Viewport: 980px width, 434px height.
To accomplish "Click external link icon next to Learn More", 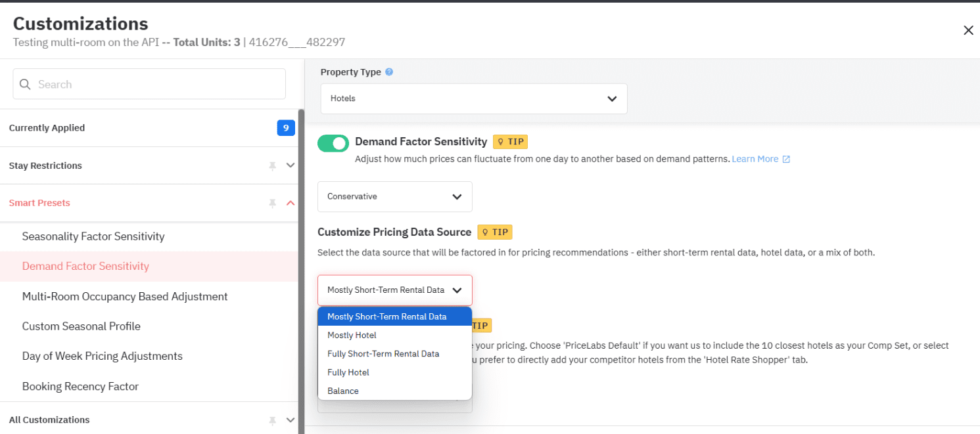I will [x=785, y=158].
